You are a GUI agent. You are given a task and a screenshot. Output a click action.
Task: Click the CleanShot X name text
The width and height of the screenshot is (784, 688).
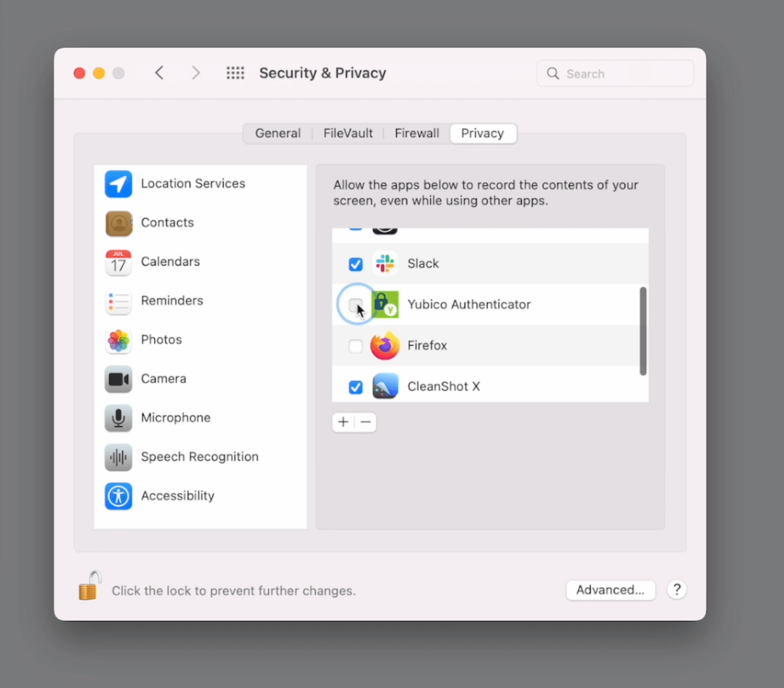pyautogui.click(x=444, y=386)
